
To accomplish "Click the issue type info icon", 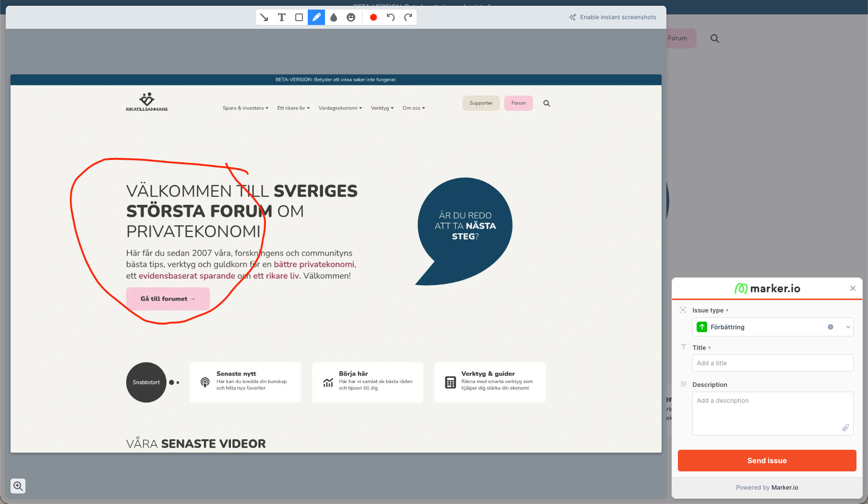I will click(831, 327).
